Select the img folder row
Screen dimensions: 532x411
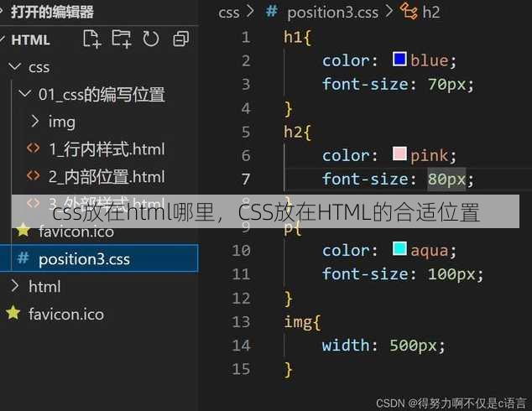(99, 122)
